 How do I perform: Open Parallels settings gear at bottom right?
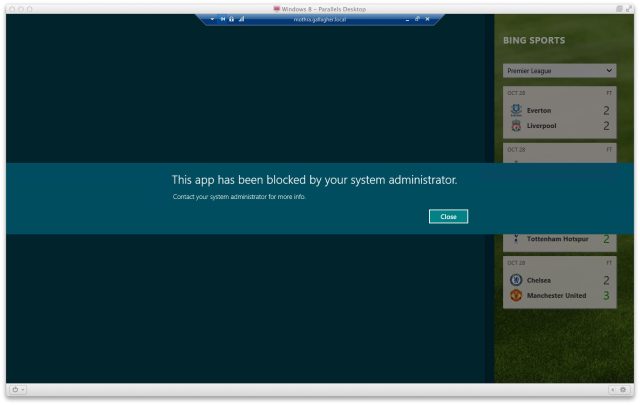[x=623, y=390]
